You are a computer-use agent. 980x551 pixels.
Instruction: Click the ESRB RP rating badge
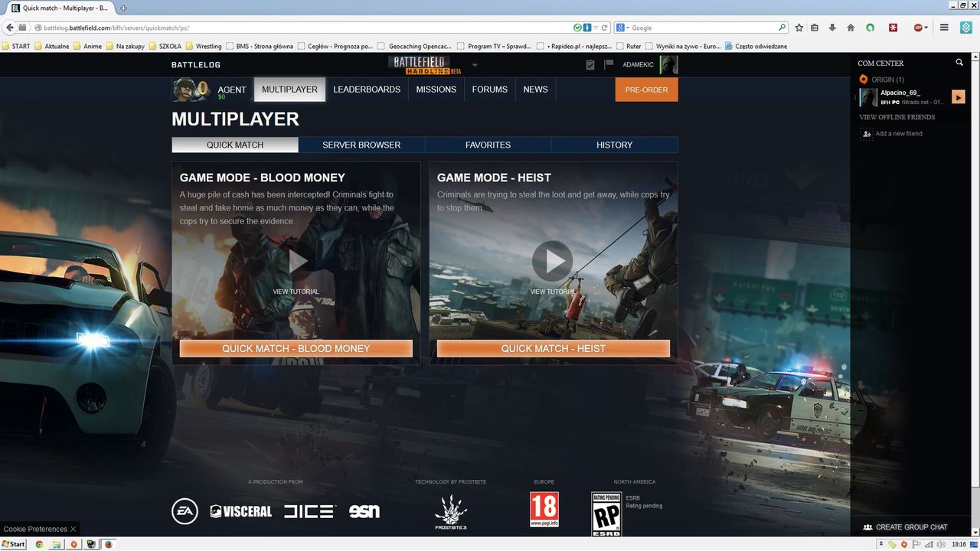click(x=606, y=514)
